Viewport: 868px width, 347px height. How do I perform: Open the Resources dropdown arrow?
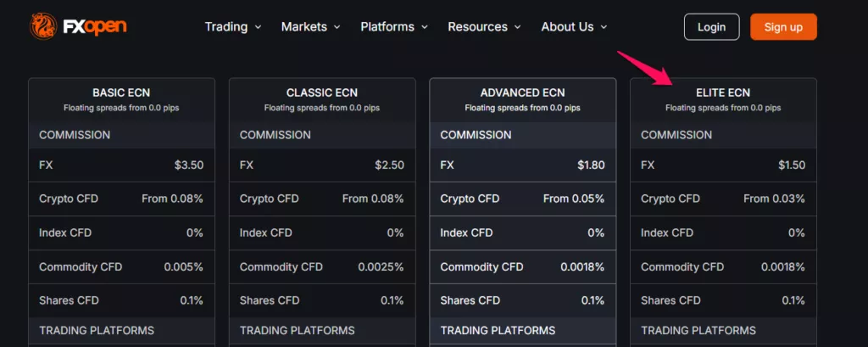518,27
